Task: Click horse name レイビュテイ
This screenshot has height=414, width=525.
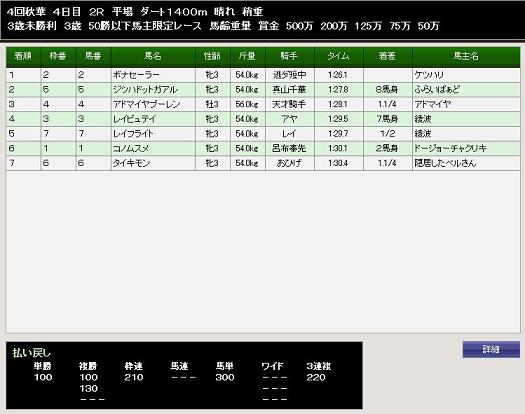Action: (x=135, y=119)
